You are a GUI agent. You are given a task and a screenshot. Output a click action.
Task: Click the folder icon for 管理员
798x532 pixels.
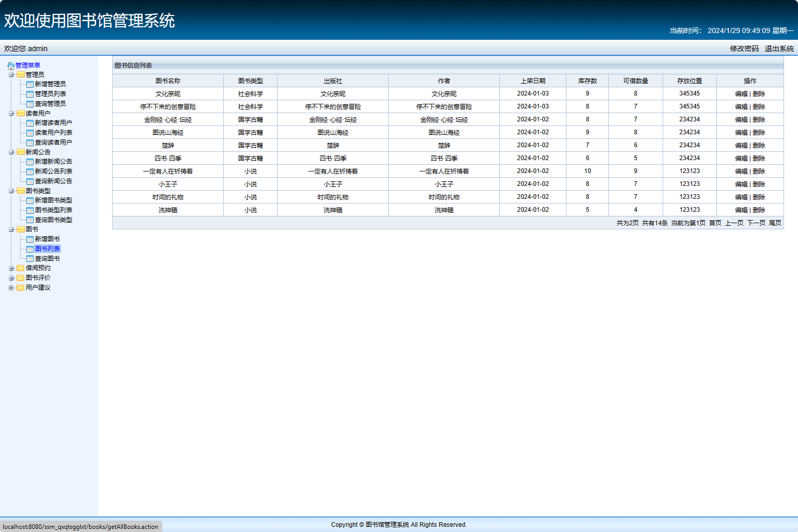(x=21, y=75)
